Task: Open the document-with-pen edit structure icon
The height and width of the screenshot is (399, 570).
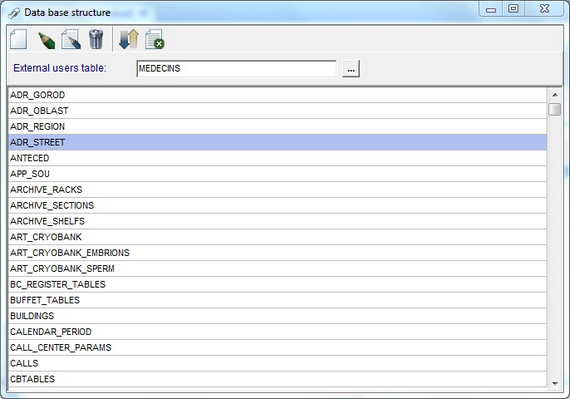Action: pyautogui.click(x=71, y=40)
